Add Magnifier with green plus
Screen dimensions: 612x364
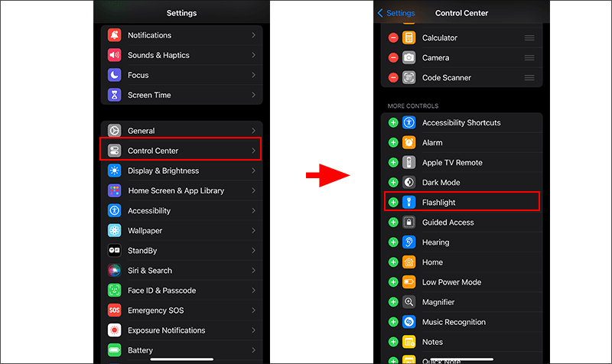[393, 302]
